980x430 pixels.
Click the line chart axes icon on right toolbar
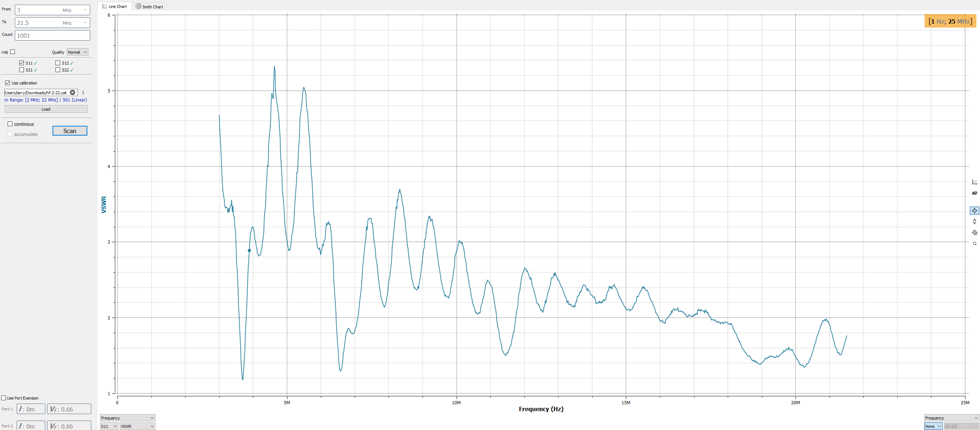pos(974,182)
